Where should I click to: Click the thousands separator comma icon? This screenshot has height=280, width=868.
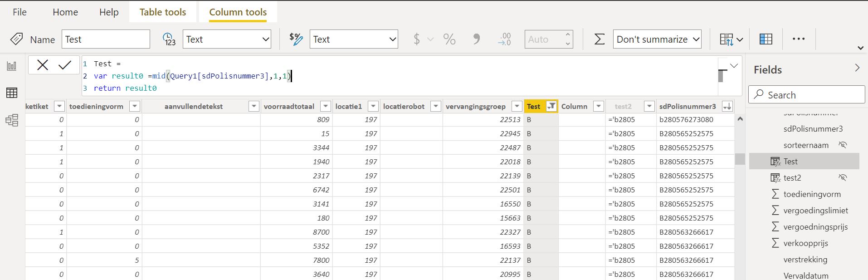tap(476, 39)
